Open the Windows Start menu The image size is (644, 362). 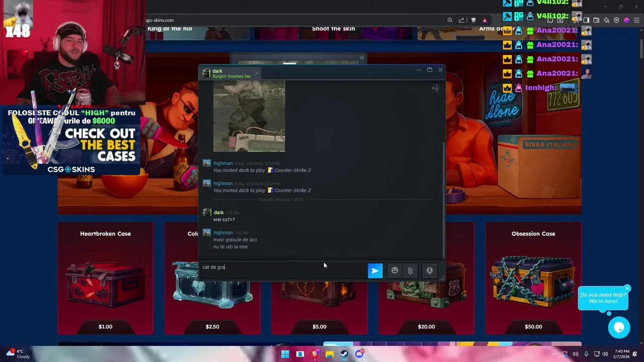[285, 354]
